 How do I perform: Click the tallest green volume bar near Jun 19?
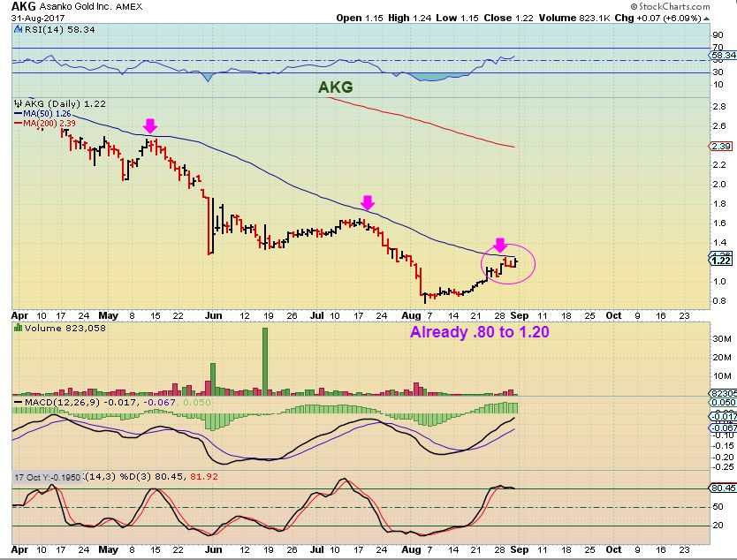[x=265, y=361]
